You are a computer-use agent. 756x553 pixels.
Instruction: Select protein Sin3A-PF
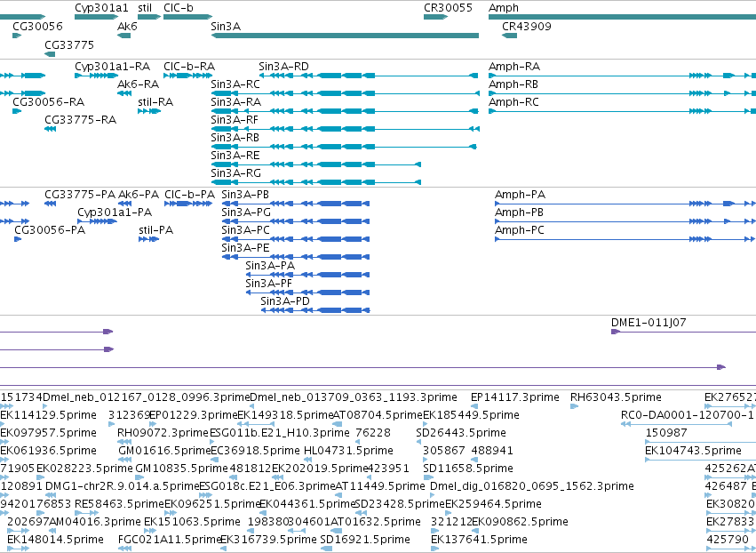[x=307, y=293]
